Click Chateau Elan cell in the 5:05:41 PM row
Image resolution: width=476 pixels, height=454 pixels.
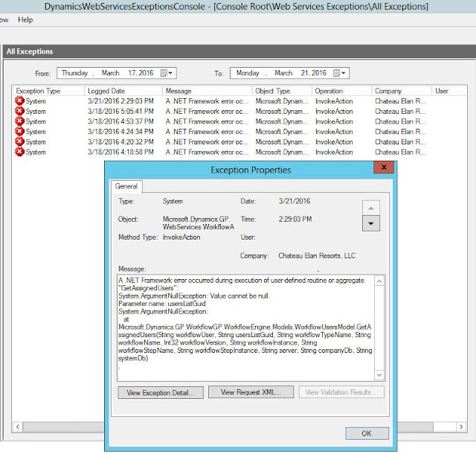tap(400, 111)
